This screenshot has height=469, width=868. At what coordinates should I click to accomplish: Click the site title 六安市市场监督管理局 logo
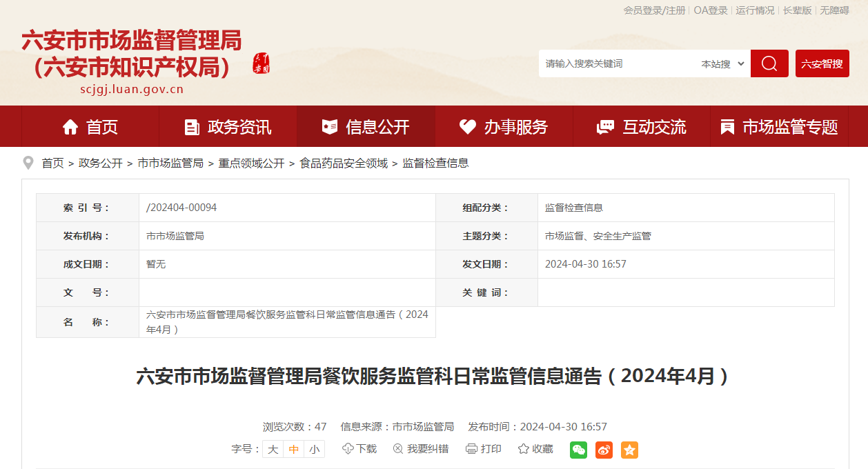point(131,54)
